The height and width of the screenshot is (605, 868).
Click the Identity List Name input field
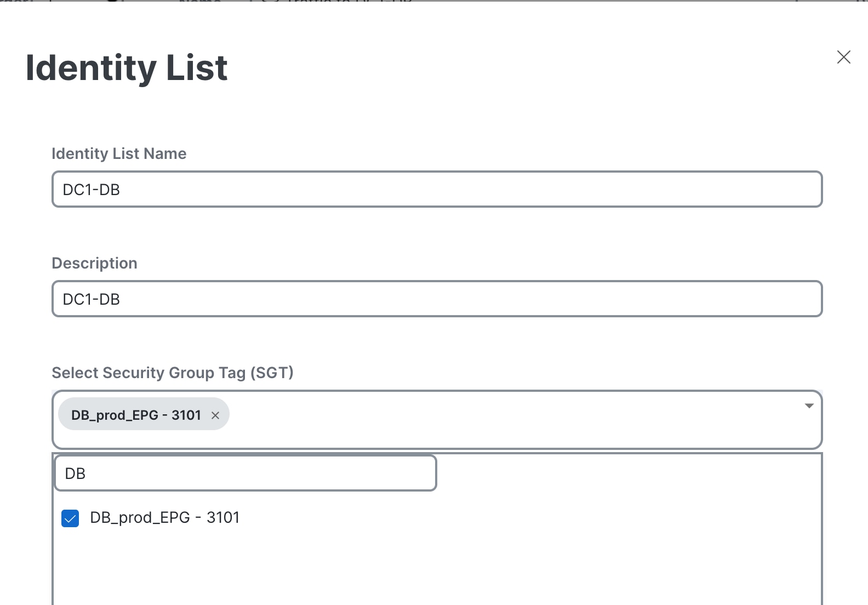pos(437,189)
